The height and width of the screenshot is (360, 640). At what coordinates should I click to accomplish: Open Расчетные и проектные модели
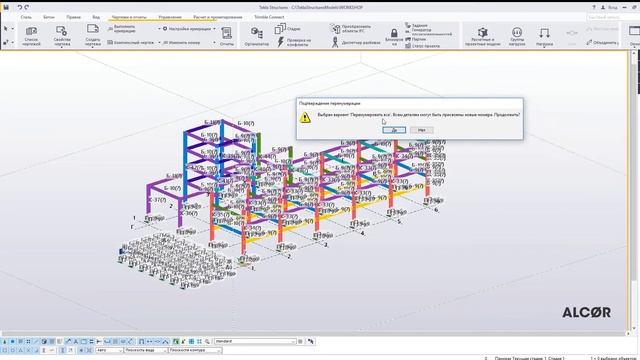tap(482, 37)
